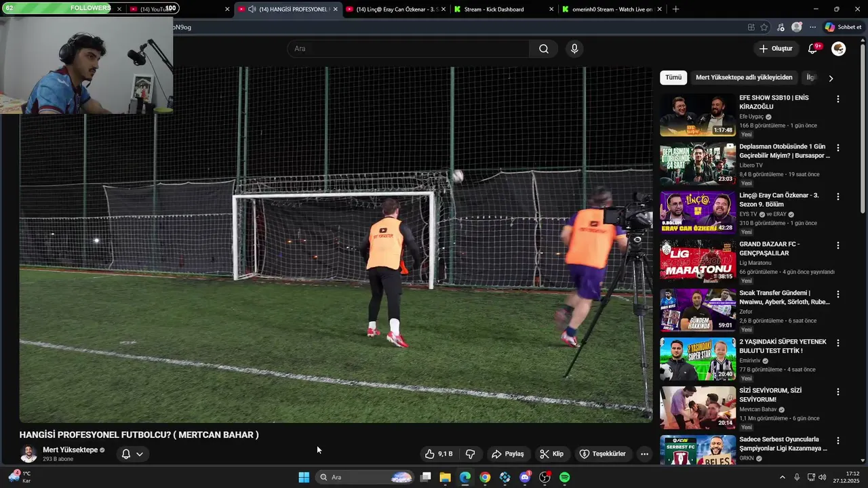Switch to omerinh0 Stream tab
This screenshot has width=868, height=488.
coord(611,9)
